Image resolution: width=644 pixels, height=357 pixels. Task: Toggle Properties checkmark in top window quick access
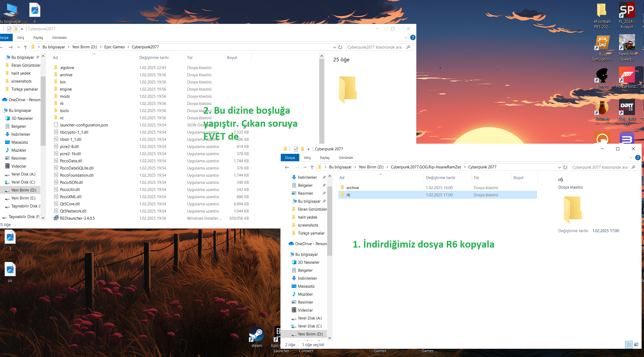(x=9, y=29)
